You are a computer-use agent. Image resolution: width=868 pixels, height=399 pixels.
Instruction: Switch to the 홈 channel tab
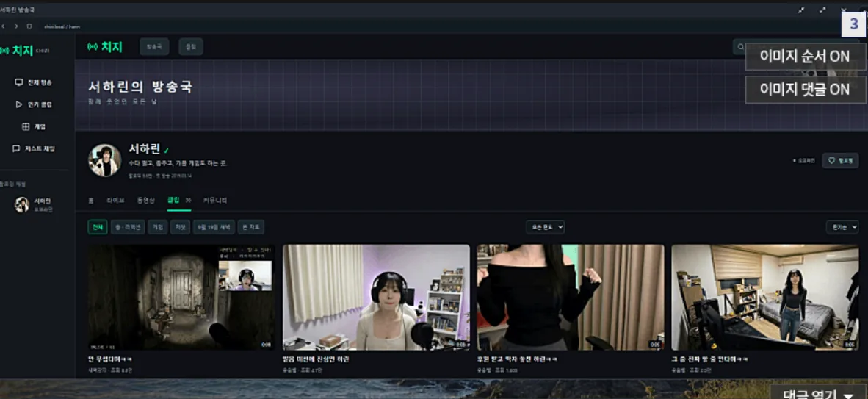click(x=91, y=200)
